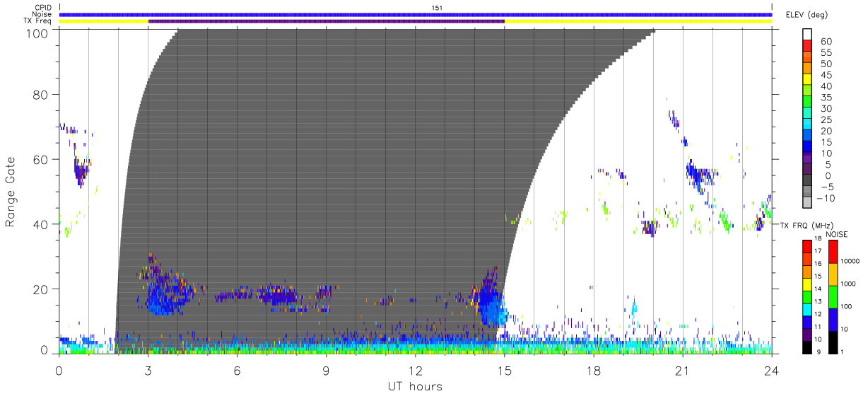Click the "14" label on the TX FRQ scale
The height and width of the screenshot is (401, 868).
(x=818, y=289)
